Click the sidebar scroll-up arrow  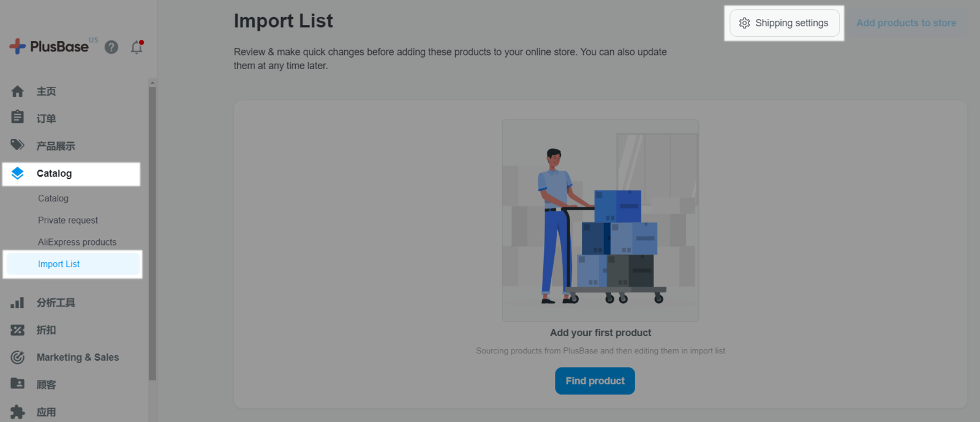coord(153,82)
